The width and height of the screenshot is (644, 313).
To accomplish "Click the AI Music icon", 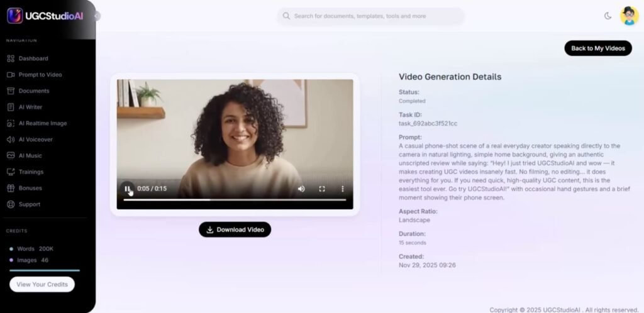I will (11, 155).
